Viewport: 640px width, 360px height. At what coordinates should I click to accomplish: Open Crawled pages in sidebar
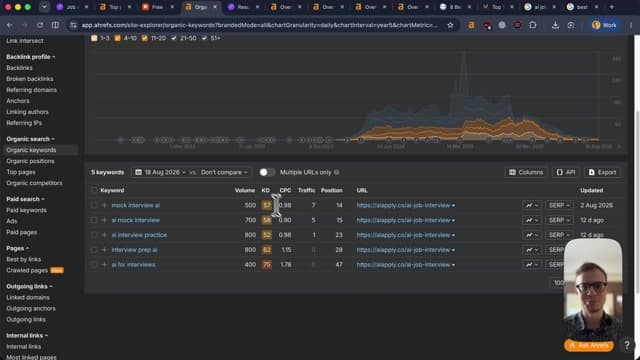pos(27,270)
